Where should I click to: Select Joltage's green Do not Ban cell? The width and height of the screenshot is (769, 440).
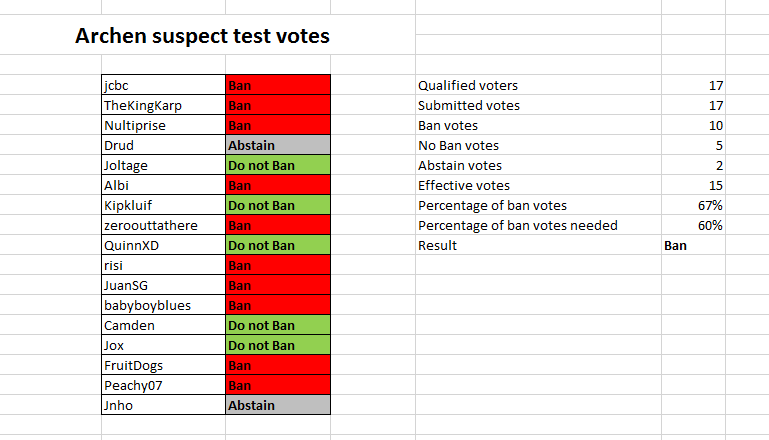[x=278, y=165]
